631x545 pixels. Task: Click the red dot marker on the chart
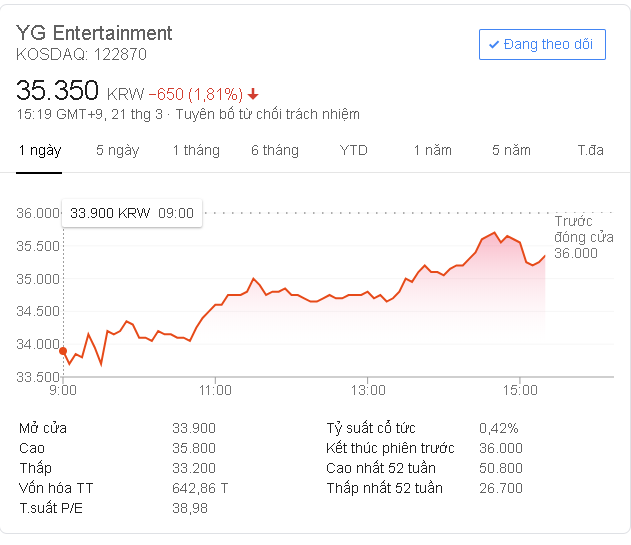pos(63,351)
